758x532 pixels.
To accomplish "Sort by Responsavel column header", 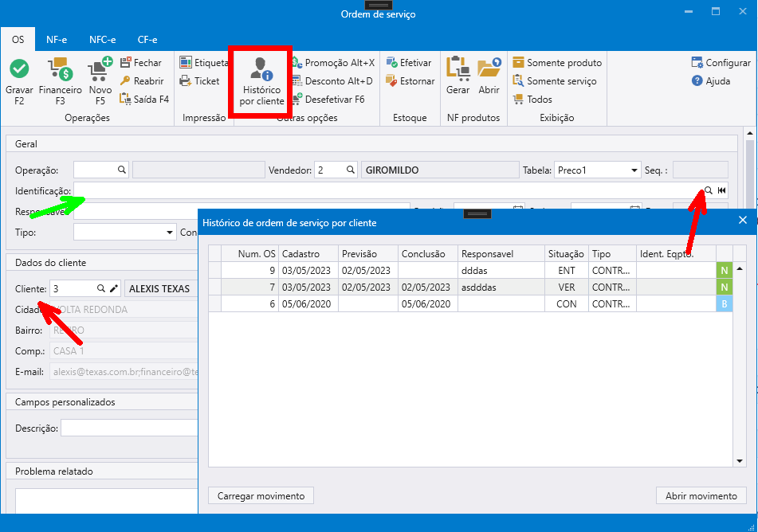I will [x=501, y=254].
